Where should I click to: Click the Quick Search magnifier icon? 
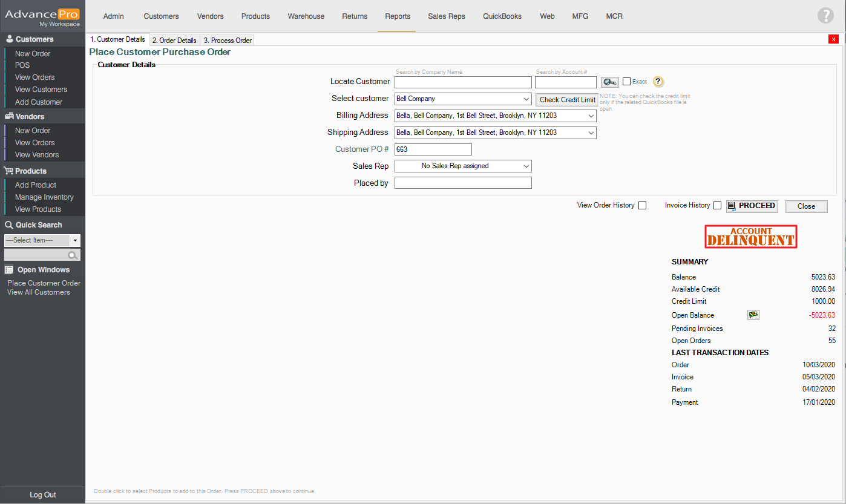(73, 255)
